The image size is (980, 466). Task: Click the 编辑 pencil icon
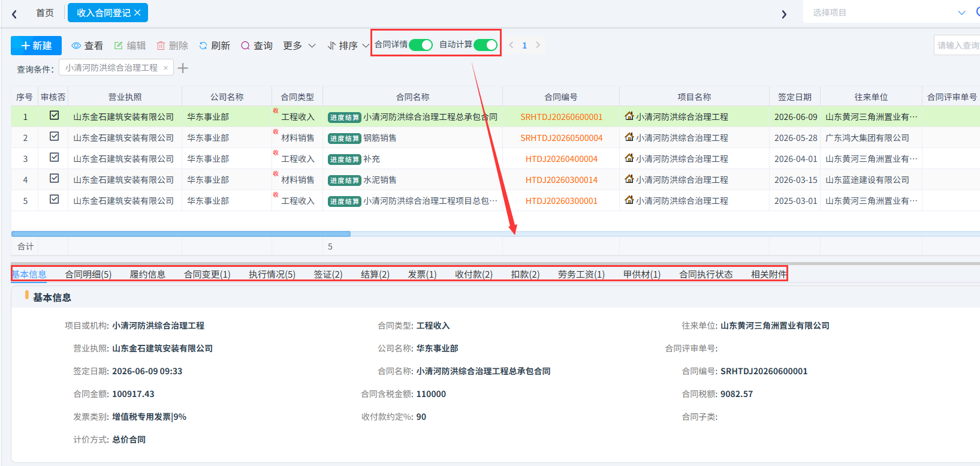(119, 46)
